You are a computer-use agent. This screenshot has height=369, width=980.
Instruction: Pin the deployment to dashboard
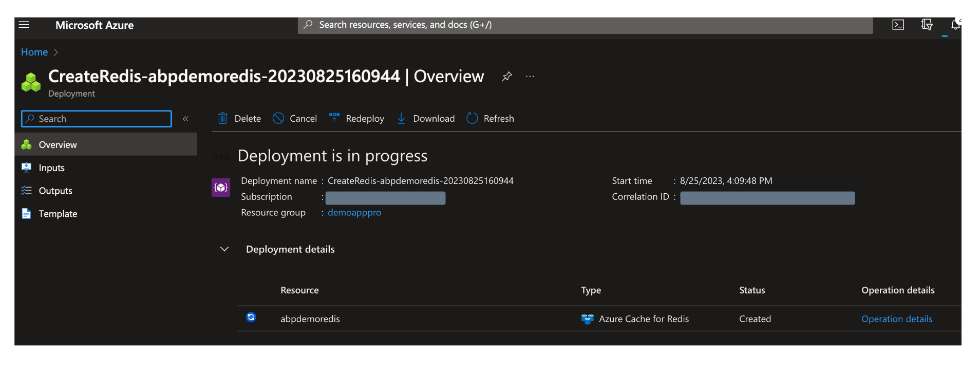point(506,77)
